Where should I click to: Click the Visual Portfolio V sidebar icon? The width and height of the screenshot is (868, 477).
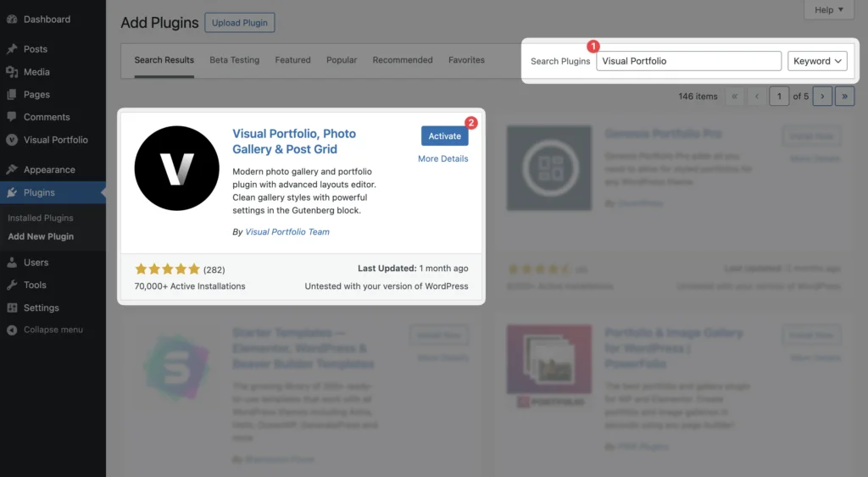click(12, 140)
